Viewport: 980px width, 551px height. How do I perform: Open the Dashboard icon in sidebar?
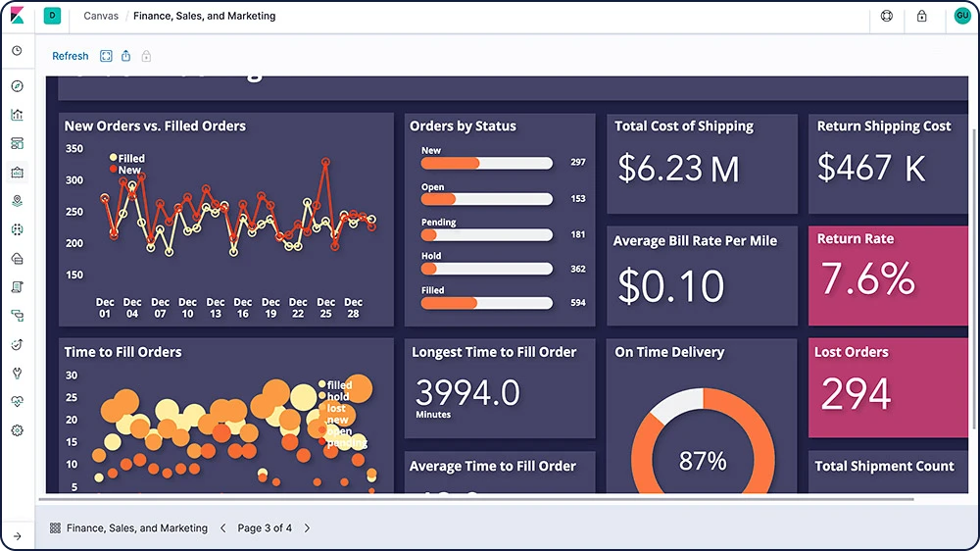point(18,143)
